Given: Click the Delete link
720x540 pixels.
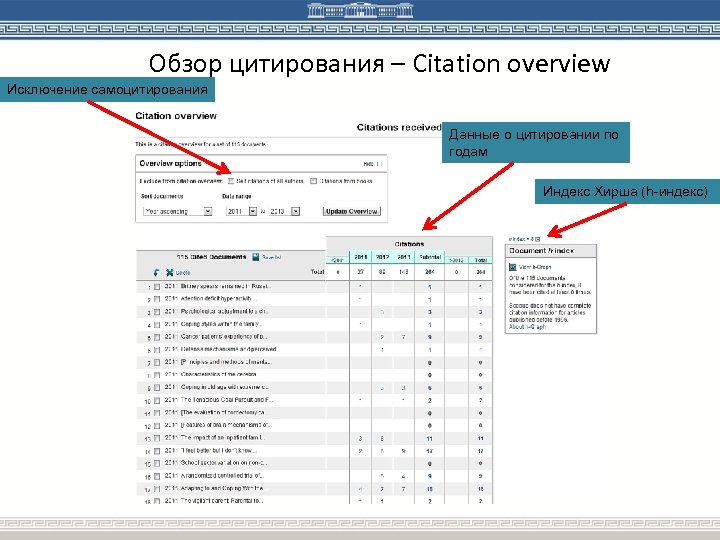Looking at the screenshot, I should pyautogui.click(x=183, y=273).
